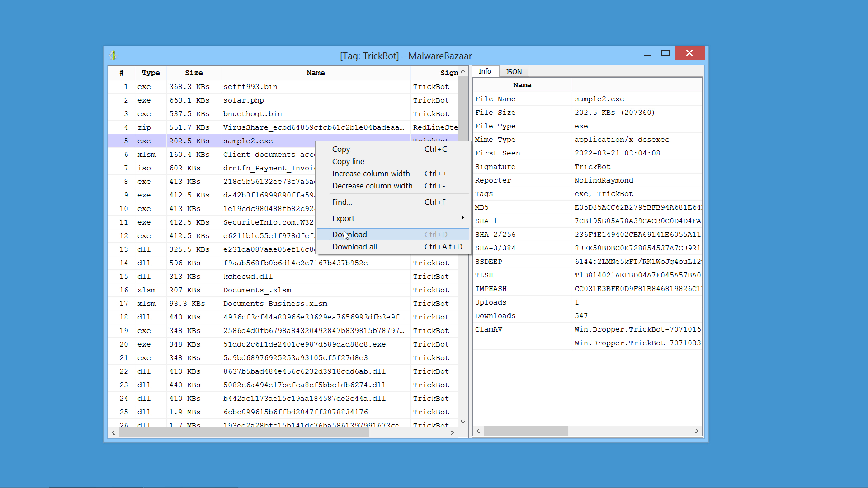The width and height of the screenshot is (868, 488).
Task: Click right arrow of file list horizontal scrollbar
Action: pyautogui.click(x=452, y=432)
